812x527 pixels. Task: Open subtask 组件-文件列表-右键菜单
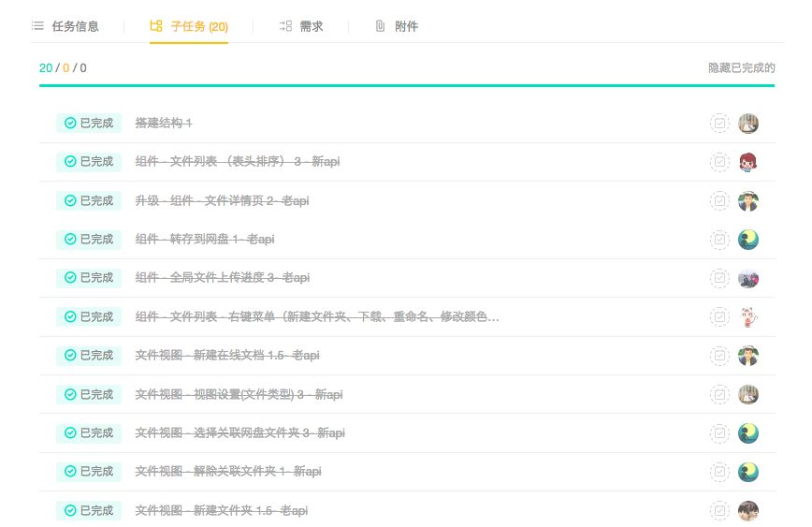coord(316,317)
